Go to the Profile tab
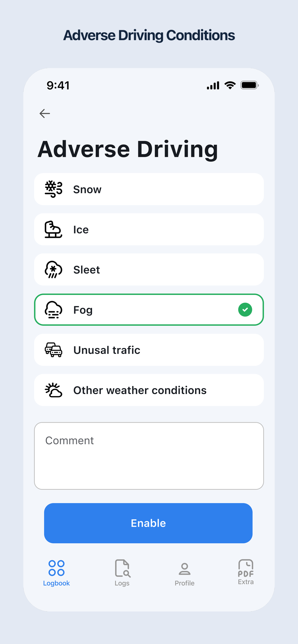Image resolution: width=298 pixels, height=644 pixels. [185, 574]
